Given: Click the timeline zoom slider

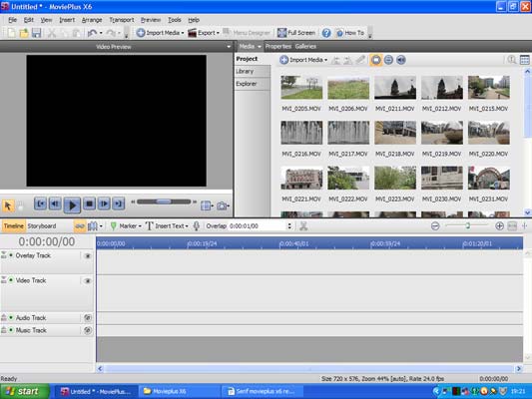Looking at the screenshot, I should point(467,225).
